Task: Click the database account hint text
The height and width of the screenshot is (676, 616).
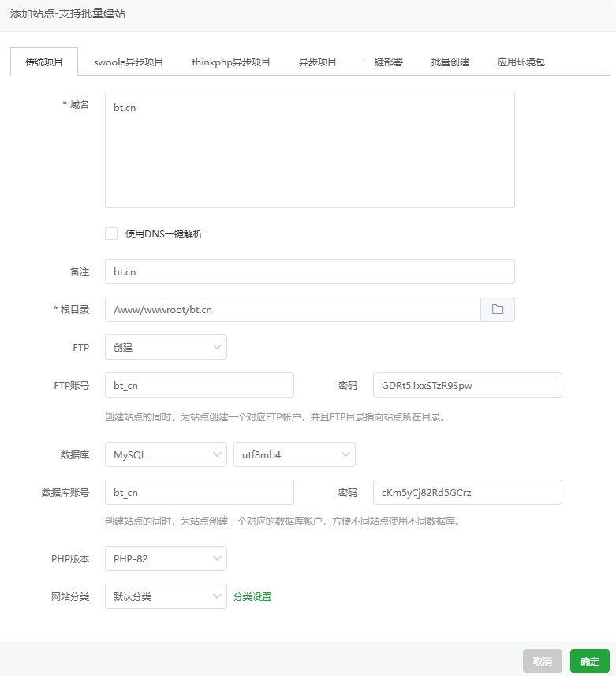Action: point(282,521)
